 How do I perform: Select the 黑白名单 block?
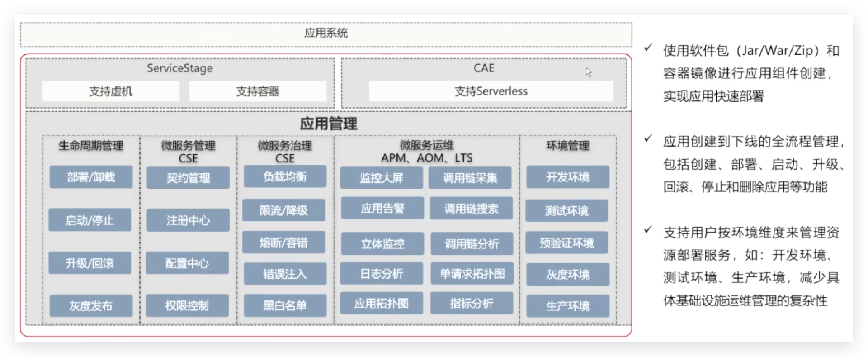pos(285,305)
